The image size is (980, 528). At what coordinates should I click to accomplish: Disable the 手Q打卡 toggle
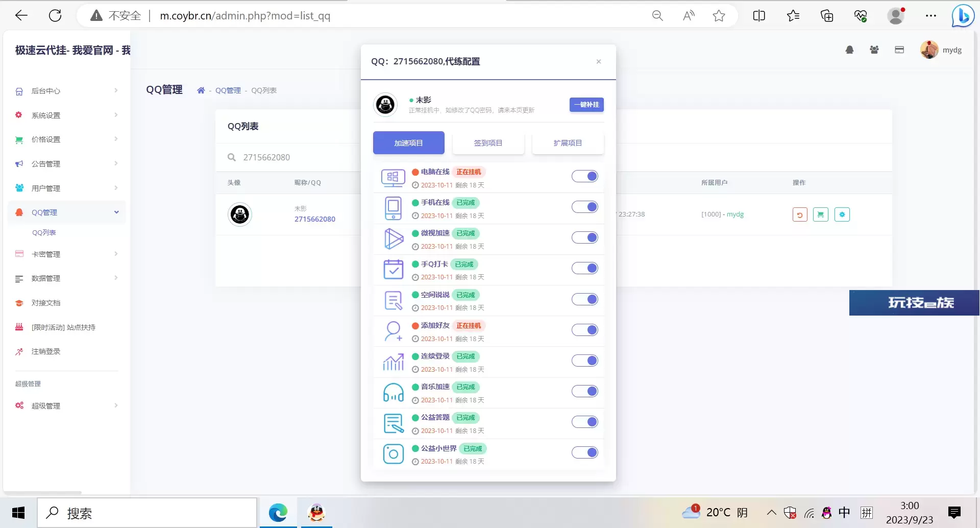[x=585, y=269]
